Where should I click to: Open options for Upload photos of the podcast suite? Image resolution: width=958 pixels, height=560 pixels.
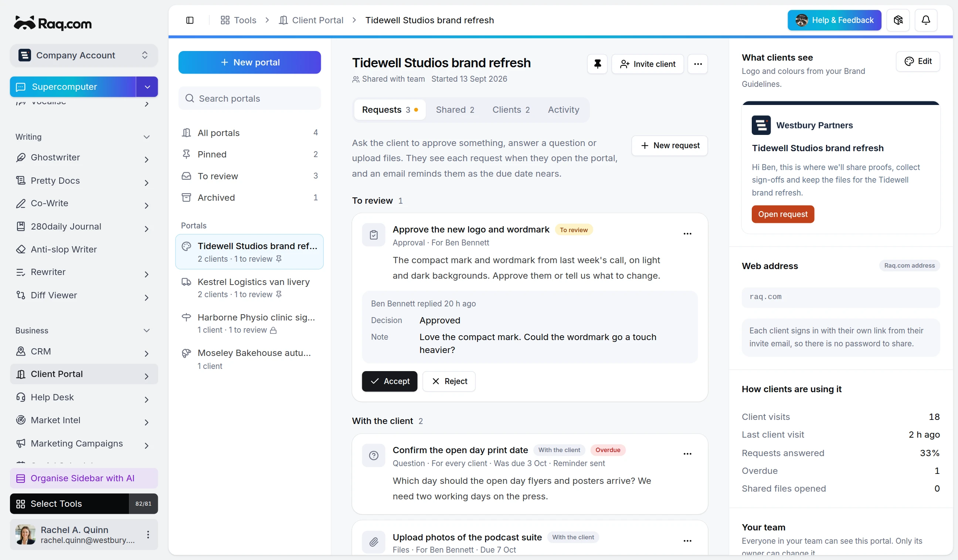coord(687,541)
